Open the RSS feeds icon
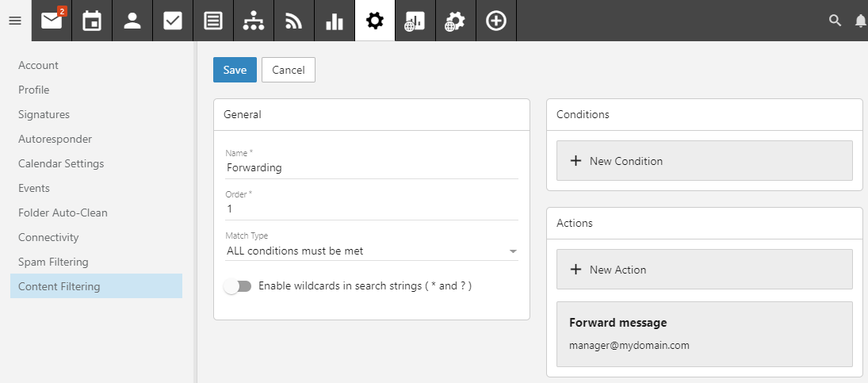 pos(293,21)
